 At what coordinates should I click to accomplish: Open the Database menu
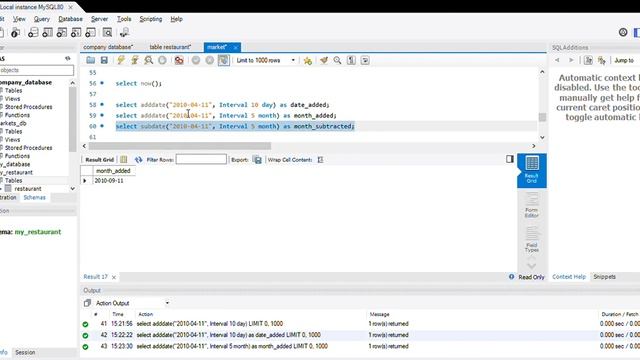(x=70, y=19)
